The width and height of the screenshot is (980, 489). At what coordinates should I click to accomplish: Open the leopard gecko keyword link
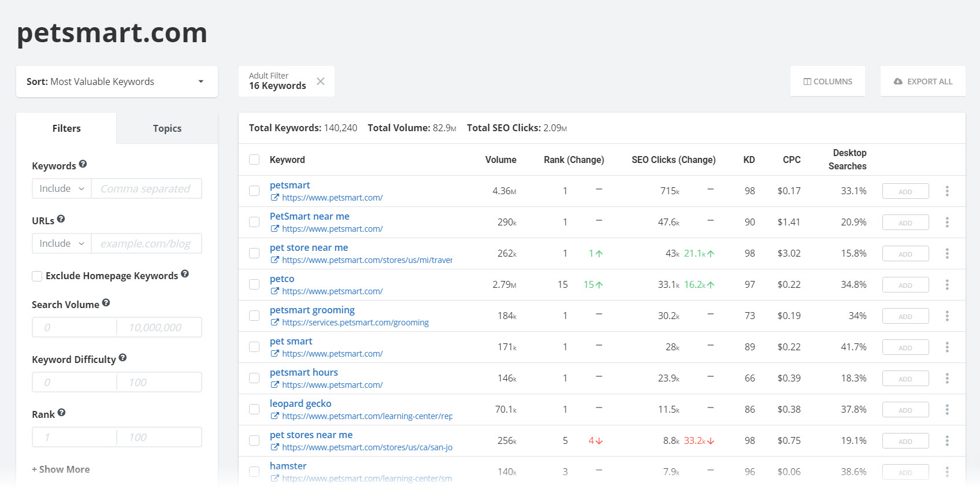pyautogui.click(x=300, y=403)
